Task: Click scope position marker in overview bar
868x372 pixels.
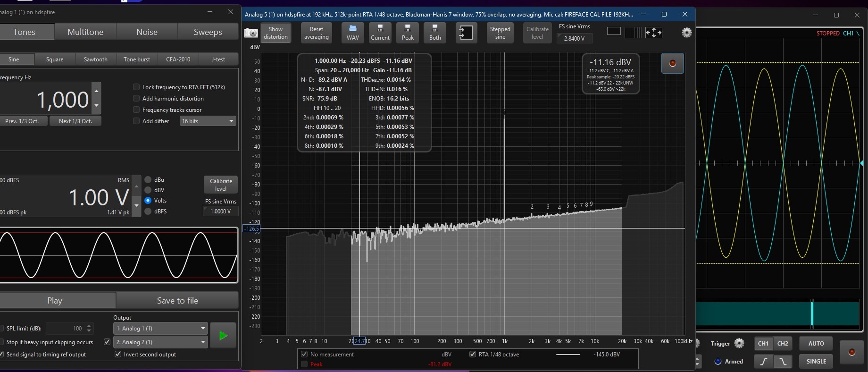Action: tap(812, 314)
